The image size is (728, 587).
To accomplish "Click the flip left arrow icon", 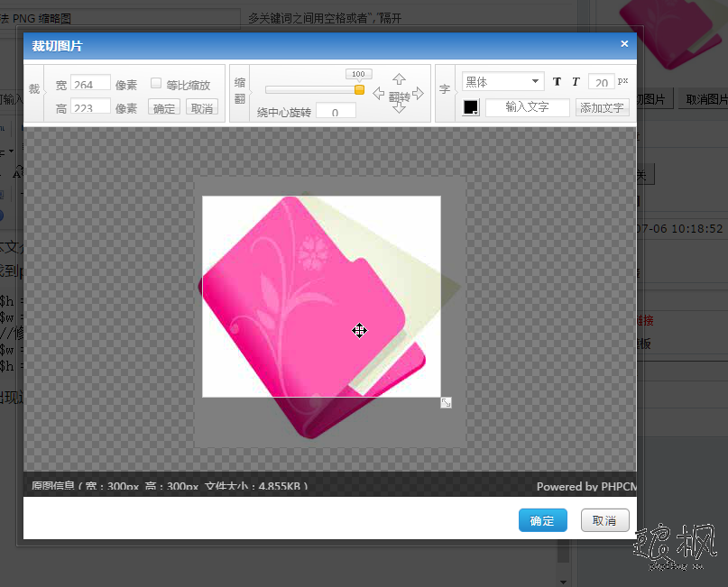I will point(379,93).
